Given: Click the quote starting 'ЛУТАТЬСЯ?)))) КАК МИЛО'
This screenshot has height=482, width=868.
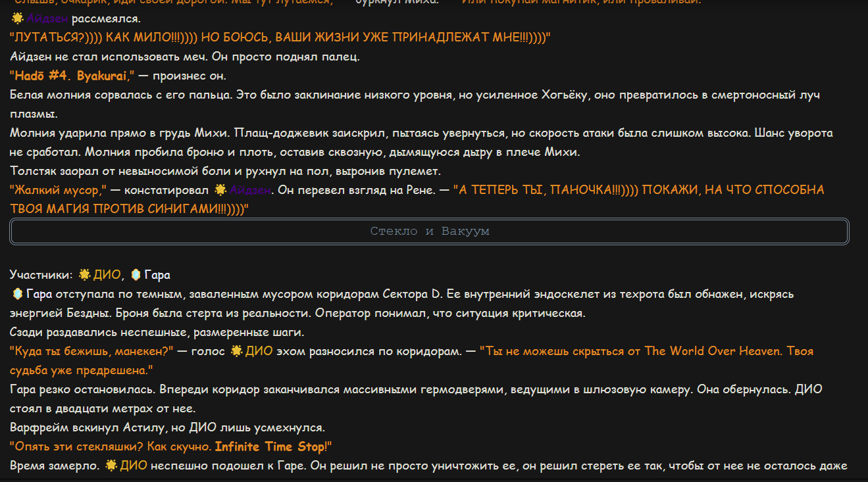Looking at the screenshot, I should click(x=280, y=37).
